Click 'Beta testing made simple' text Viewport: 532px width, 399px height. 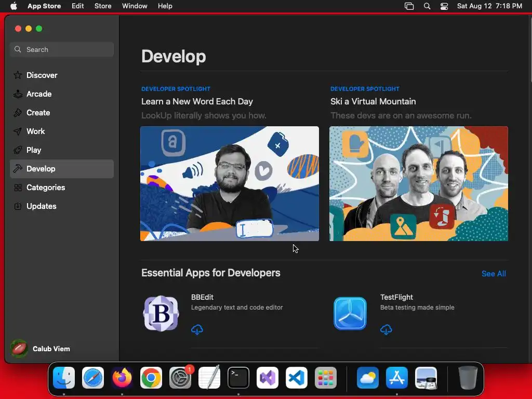(417, 308)
